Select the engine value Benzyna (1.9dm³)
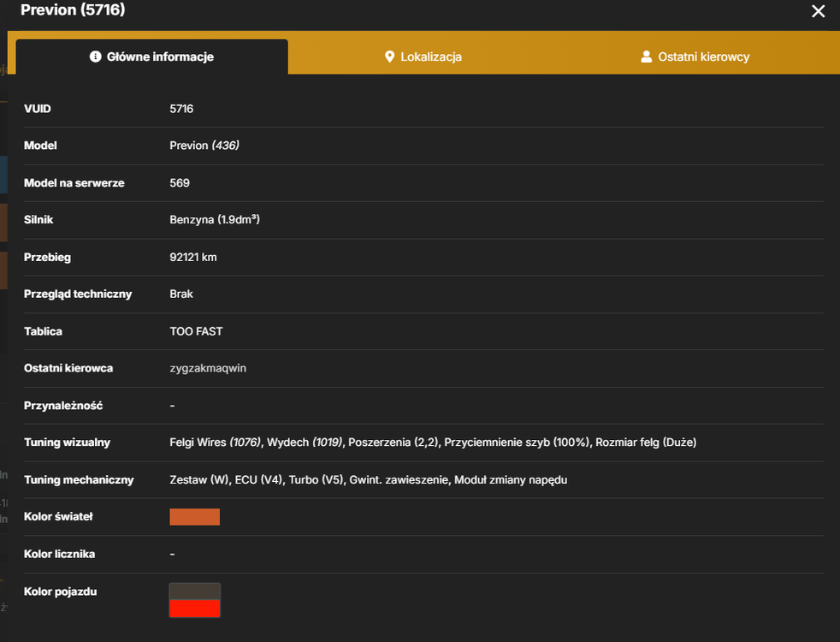Viewport: 840px width, 642px height. [x=215, y=220]
